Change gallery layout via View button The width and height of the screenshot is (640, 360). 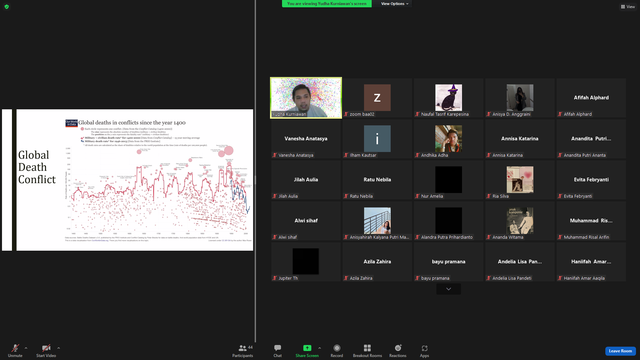pos(628,7)
